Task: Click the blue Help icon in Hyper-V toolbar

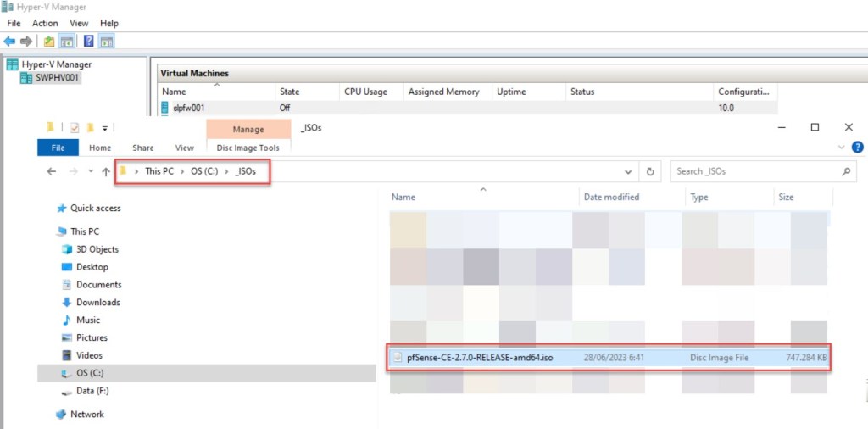Action: pyautogui.click(x=88, y=41)
